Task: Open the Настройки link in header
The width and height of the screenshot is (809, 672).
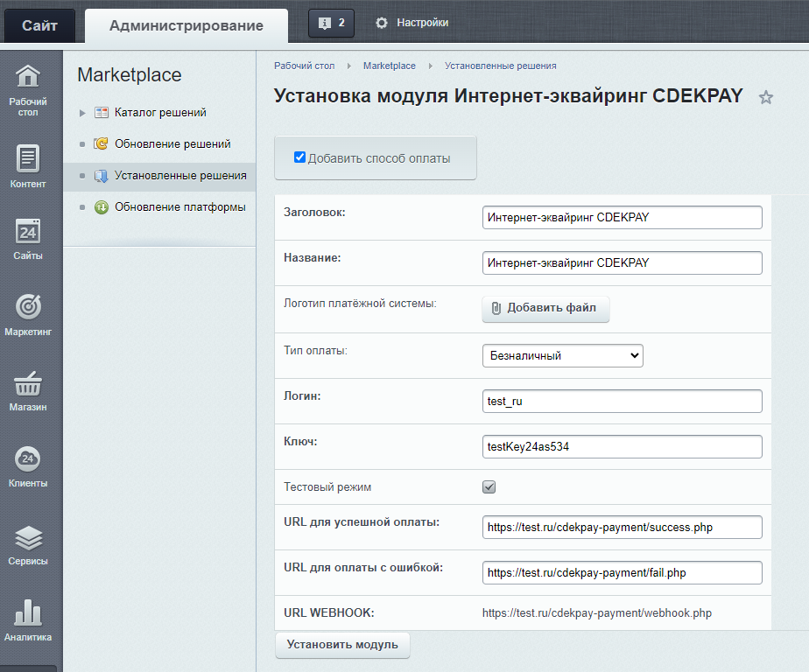Action: pyautogui.click(x=422, y=23)
